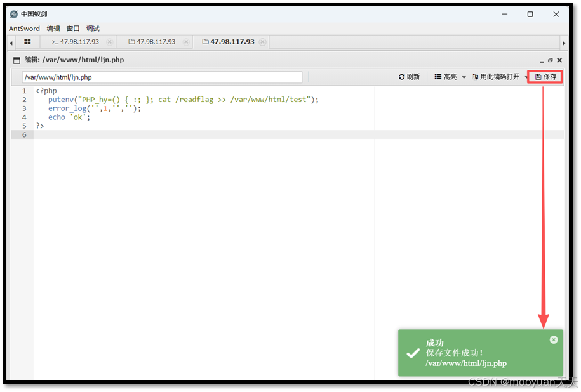Viewport: 581px width, 392px height.
Task: Click line 2 putenv code
Action: [x=184, y=100]
